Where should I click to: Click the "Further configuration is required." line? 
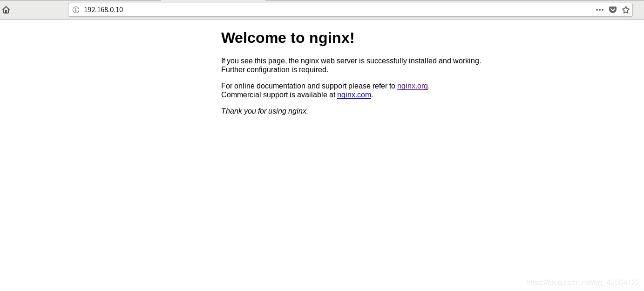tap(275, 70)
